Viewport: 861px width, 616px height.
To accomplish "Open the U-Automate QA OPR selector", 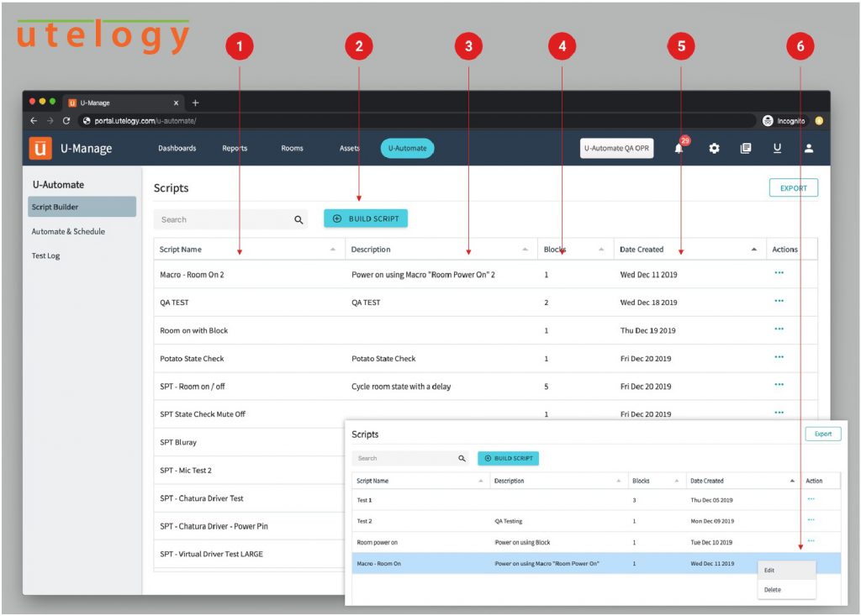I will click(x=616, y=148).
